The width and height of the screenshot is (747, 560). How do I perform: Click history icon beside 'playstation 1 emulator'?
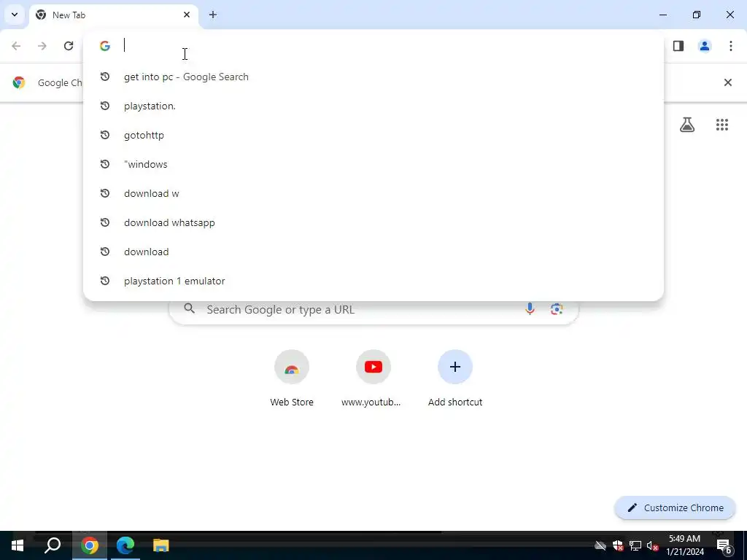point(105,281)
